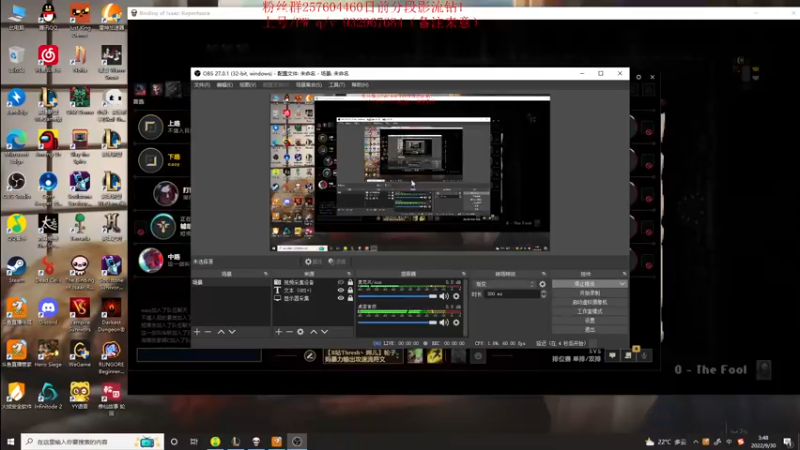Open Task View on taskbar
This screenshot has height=450, width=800.
pyautogui.click(x=194, y=441)
